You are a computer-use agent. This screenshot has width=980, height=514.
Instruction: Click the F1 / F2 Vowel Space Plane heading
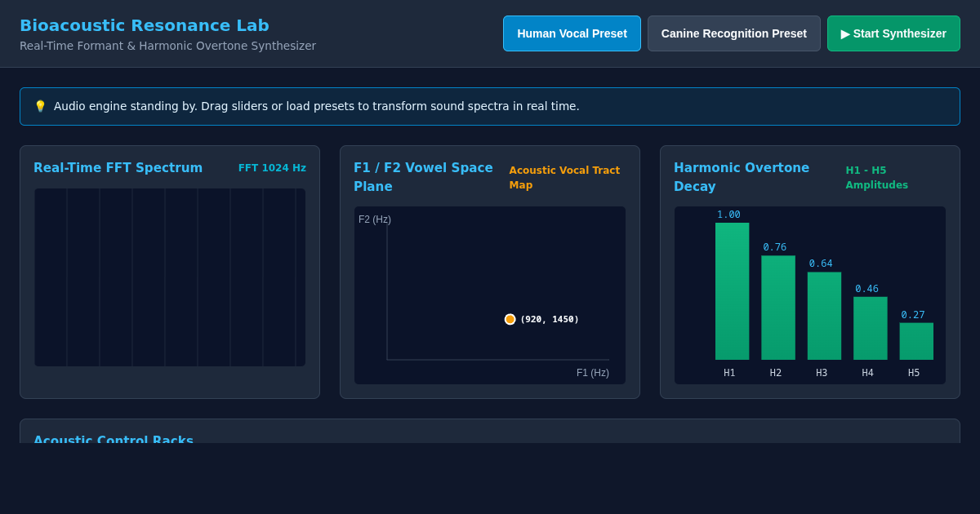pos(423,177)
